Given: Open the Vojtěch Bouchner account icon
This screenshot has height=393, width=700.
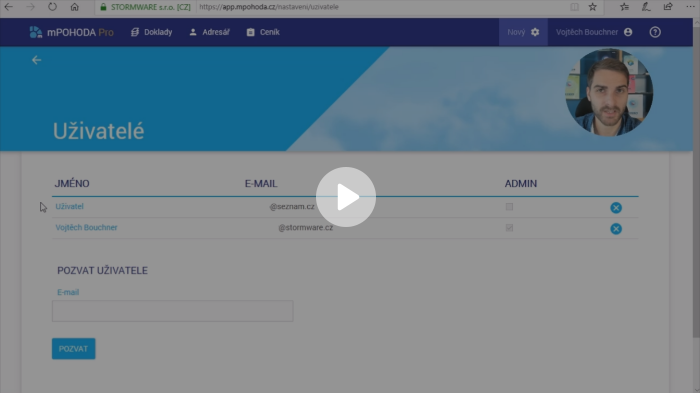Looking at the screenshot, I should (628, 32).
